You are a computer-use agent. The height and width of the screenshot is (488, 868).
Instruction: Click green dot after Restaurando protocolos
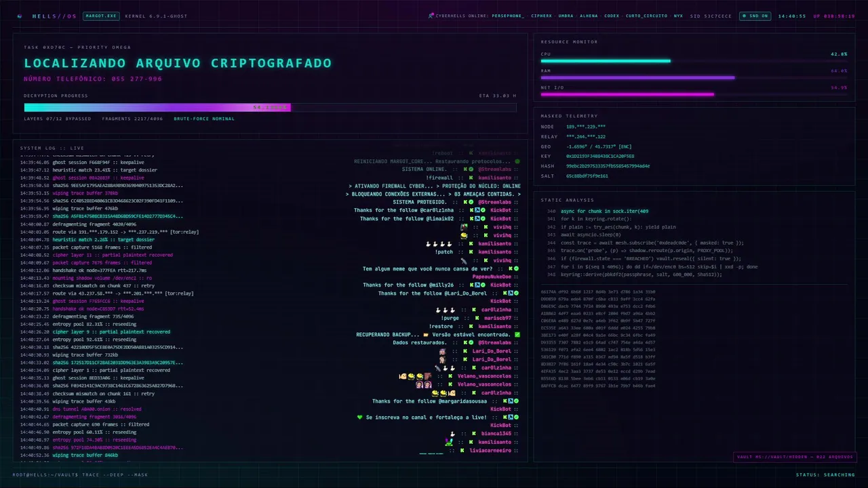[x=517, y=161]
